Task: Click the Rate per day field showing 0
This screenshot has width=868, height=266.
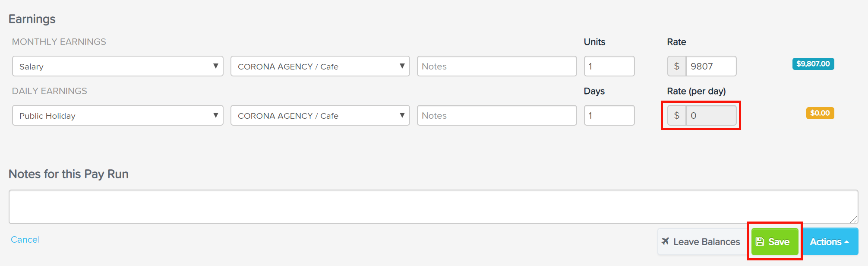Action: (x=711, y=116)
